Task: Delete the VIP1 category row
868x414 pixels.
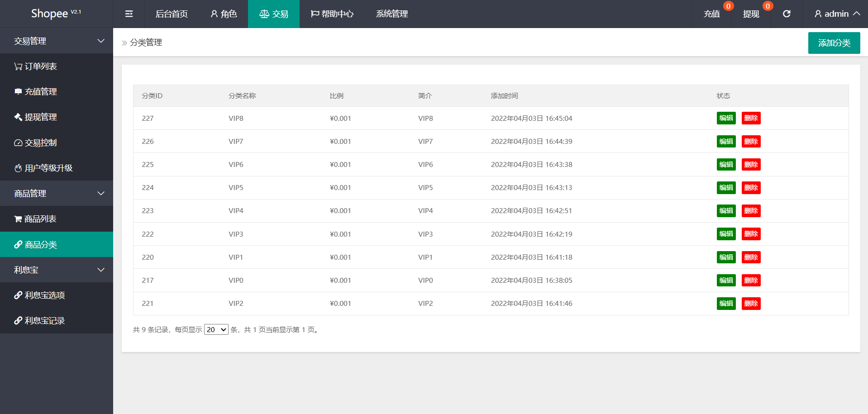Action: point(751,257)
